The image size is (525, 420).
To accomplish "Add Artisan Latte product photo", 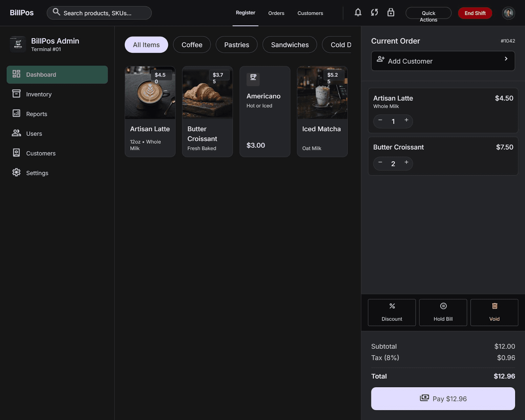I will click(x=150, y=93).
